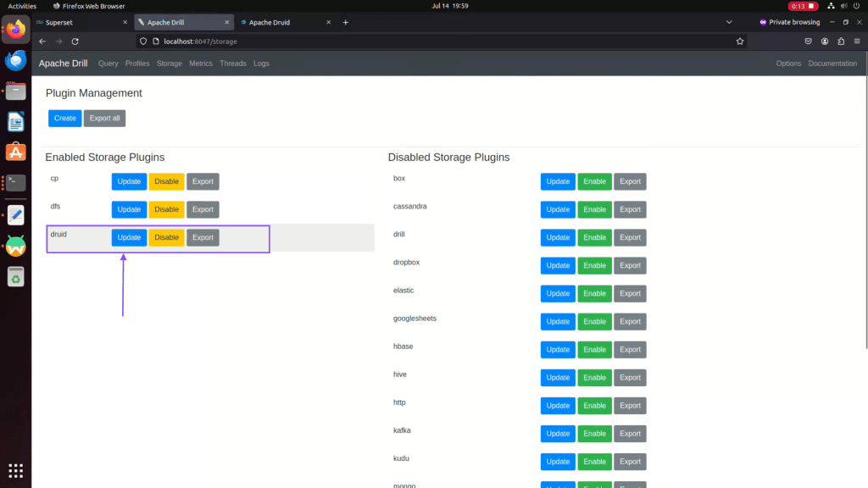868x488 pixels.
Task: Open Ubuntu Software from the dock
Action: tap(15, 152)
